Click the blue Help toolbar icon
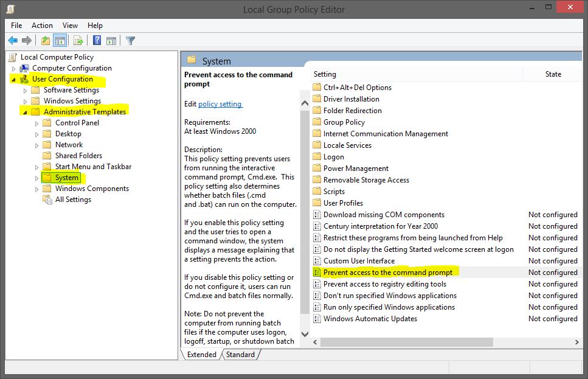This screenshot has height=379, width=588. point(97,40)
